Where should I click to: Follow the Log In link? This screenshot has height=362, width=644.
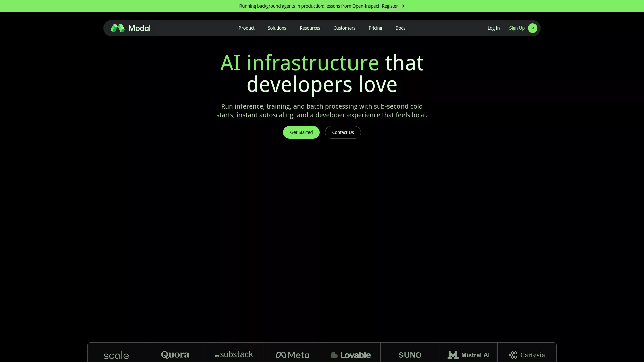[494, 28]
